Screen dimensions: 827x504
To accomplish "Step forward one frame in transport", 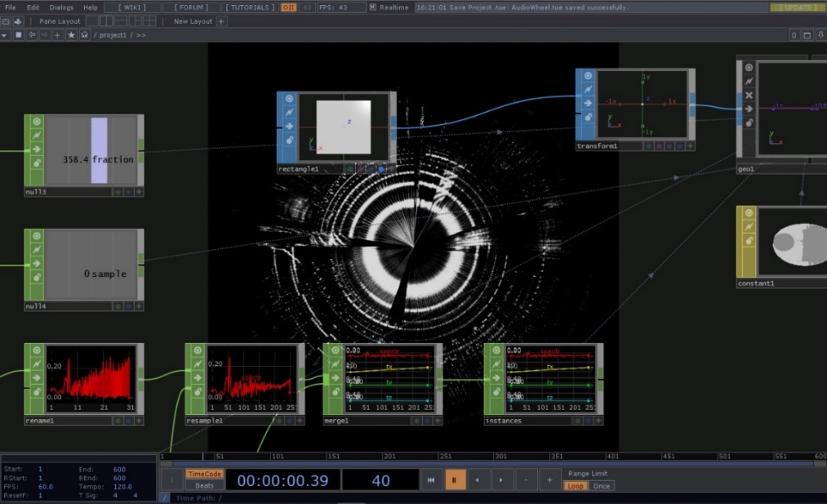I will pos(502,480).
